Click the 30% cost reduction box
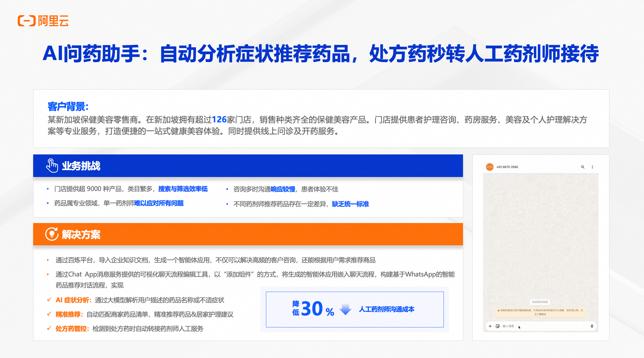Screen dimensions: 644x358 [x=355, y=309]
